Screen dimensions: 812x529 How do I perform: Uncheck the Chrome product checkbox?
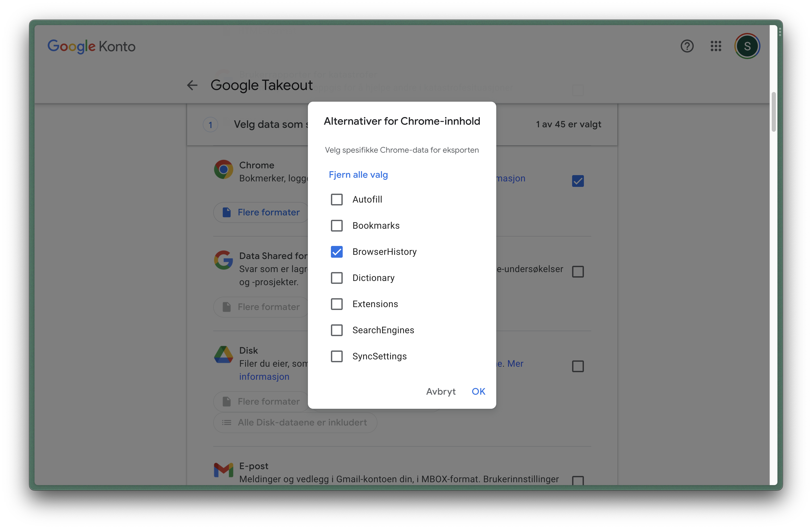(x=578, y=181)
